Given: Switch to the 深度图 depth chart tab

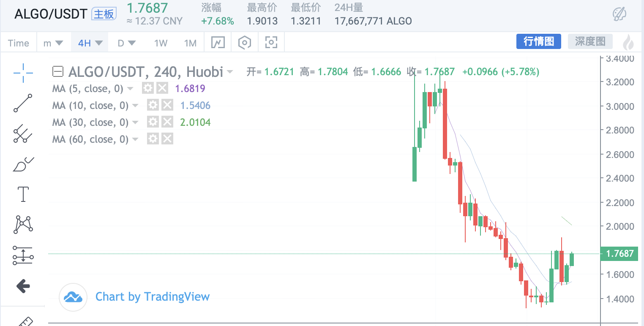Looking at the screenshot, I should pos(590,41).
